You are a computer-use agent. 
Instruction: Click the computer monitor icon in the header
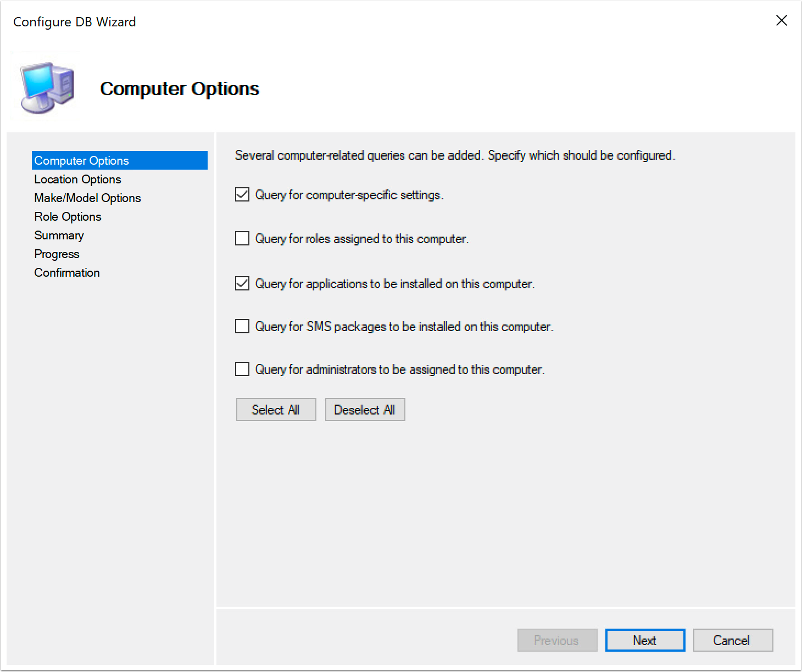click(47, 85)
